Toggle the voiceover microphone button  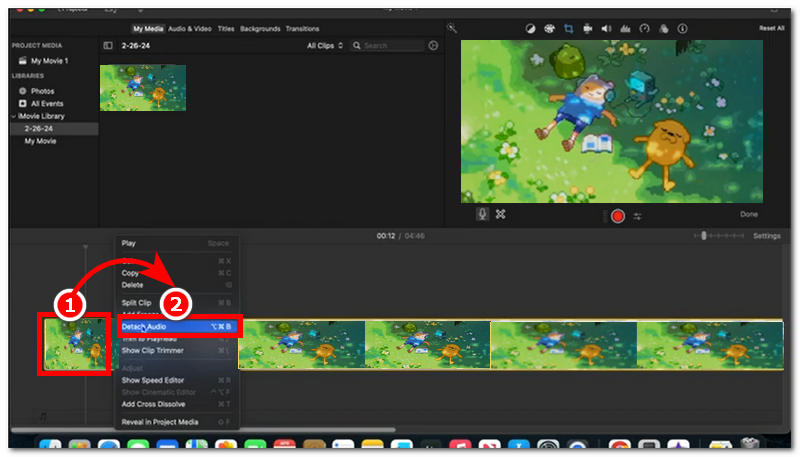(x=482, y=214)
